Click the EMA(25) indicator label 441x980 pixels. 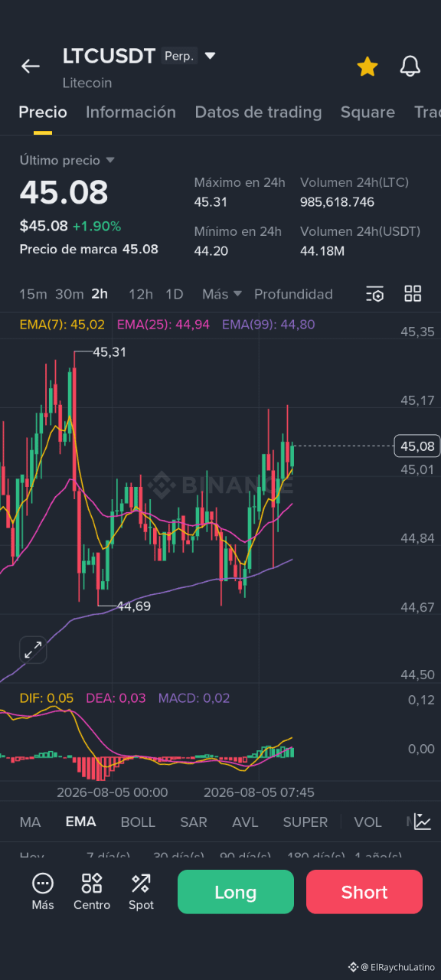163,325
